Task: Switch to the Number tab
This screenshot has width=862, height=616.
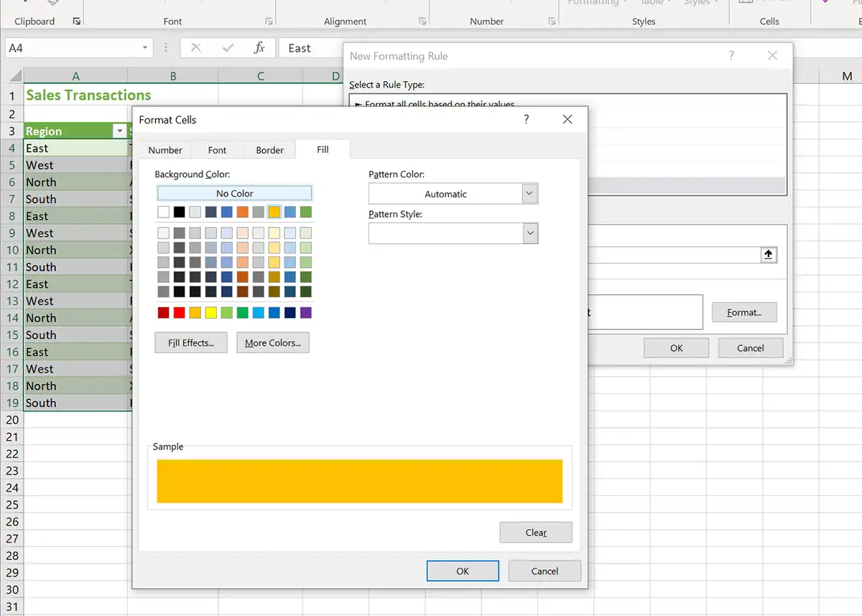Action: click(165, 150)
